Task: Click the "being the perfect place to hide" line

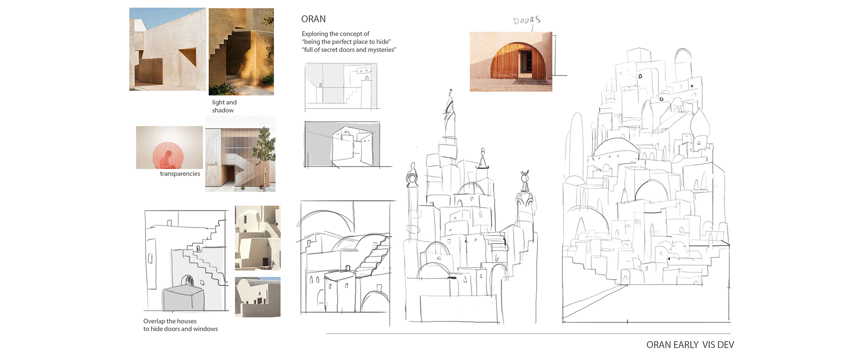Action: pyautogui.click(x=346, y=42)
